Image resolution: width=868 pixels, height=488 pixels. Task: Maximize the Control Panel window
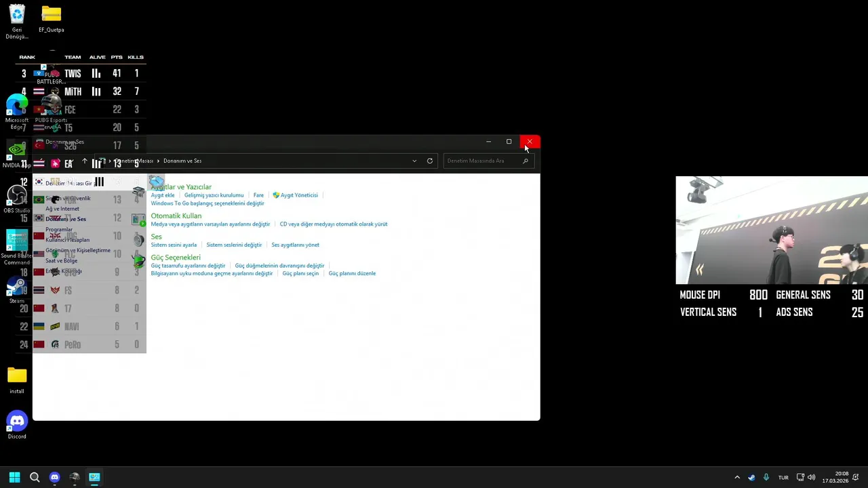(x=509, y=142)
